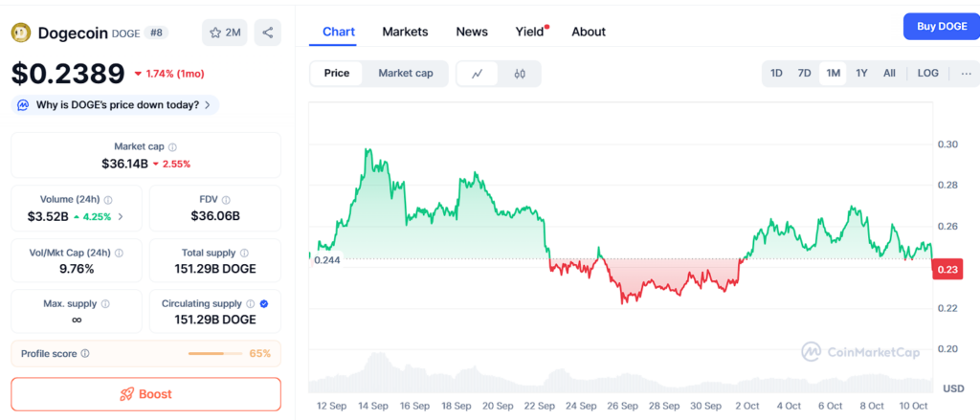
Task: Toggle chart to Price view
Action: 337,73
